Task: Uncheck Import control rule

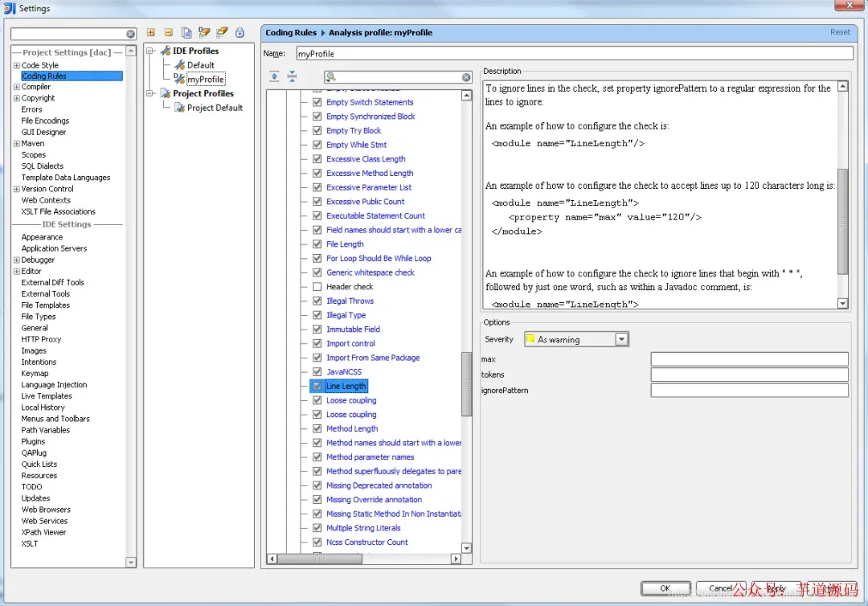Action: pos(317,344)
